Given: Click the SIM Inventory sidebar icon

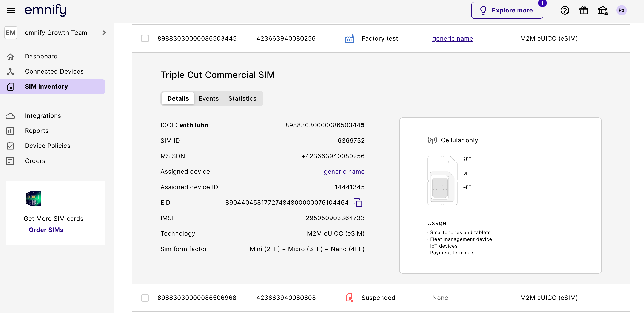Looking at the screenshot, I should click(10, 86).
